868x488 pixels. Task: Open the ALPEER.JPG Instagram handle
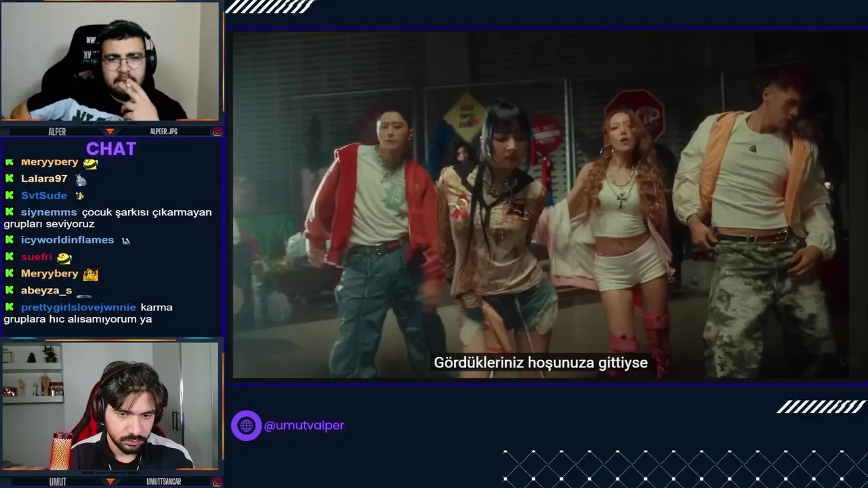click(x=163, y=131)
